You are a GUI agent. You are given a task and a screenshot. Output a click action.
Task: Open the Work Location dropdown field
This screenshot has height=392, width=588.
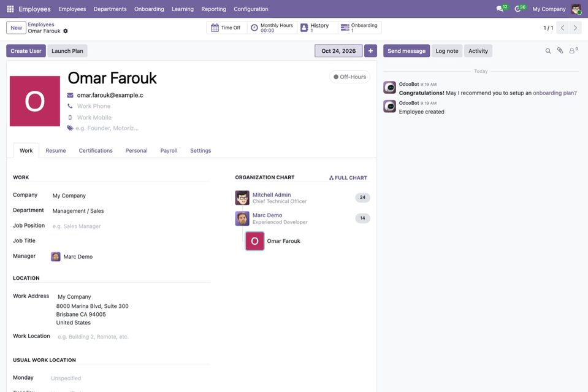click(133, 337)
